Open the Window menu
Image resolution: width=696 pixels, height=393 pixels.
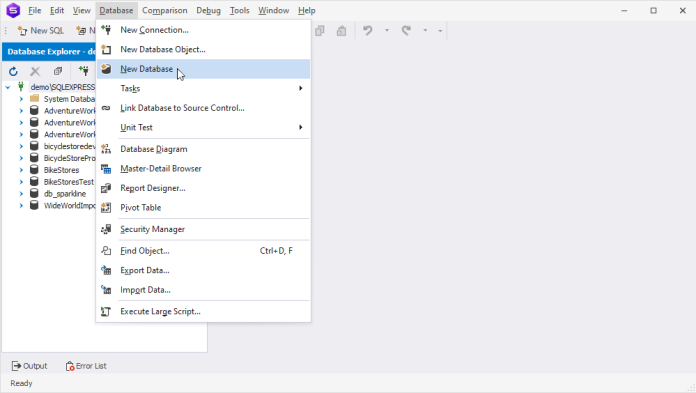click(x=273, y=10)
